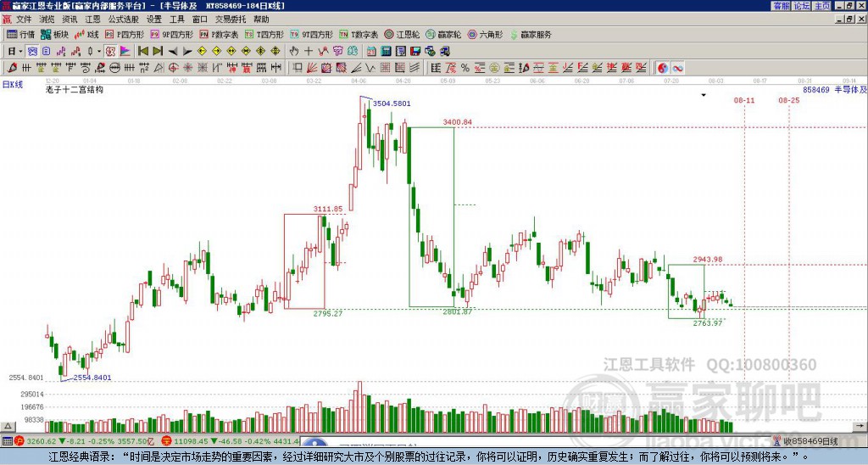Select the angle line tool

pos(356,68)
